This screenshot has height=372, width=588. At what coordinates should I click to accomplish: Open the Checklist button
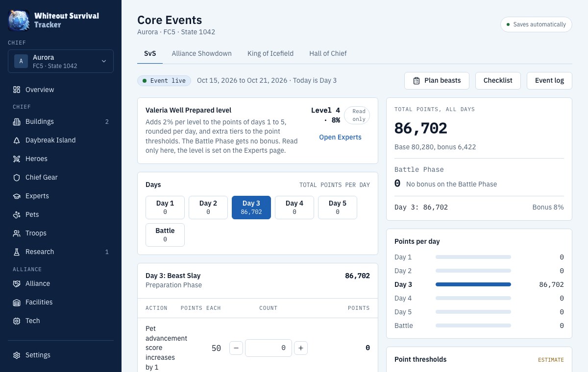tap(498, 81)
